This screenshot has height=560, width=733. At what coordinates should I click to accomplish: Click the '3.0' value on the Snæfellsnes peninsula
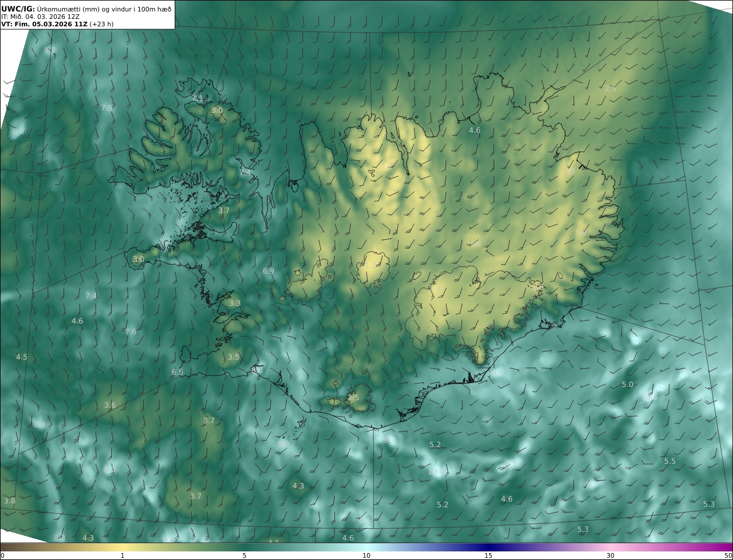pyautogui.click(x=139, y=259)
